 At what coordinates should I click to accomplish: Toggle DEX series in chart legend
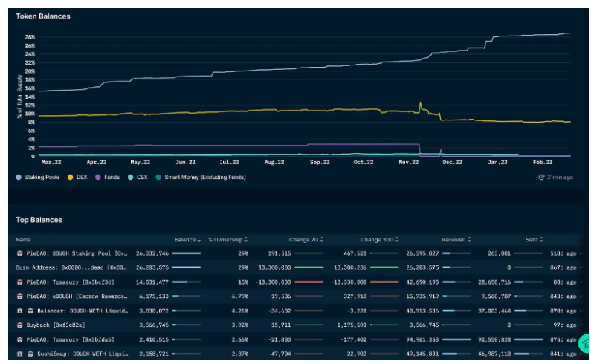click(x=77, y=177)
